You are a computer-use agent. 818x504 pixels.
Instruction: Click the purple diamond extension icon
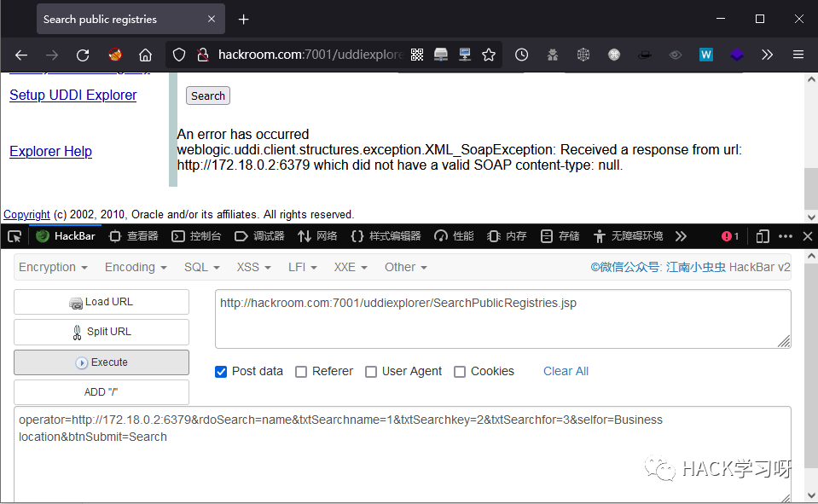point(737,55)
